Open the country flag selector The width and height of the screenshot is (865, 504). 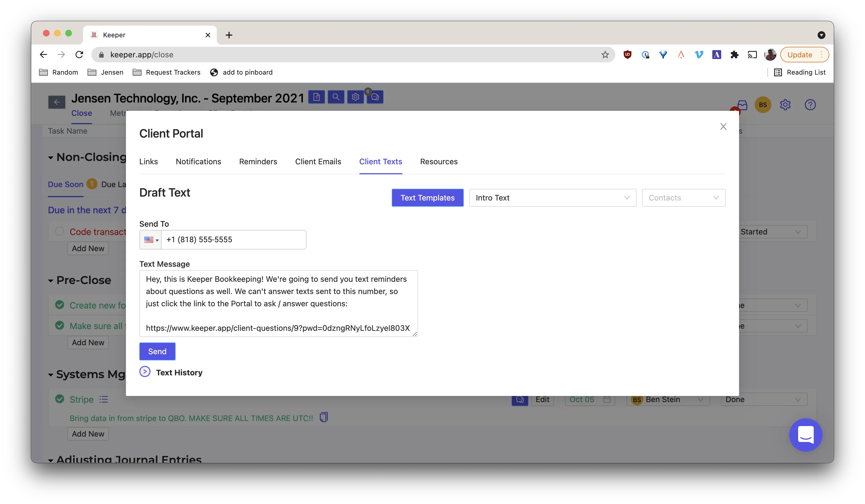coord(151,239)
